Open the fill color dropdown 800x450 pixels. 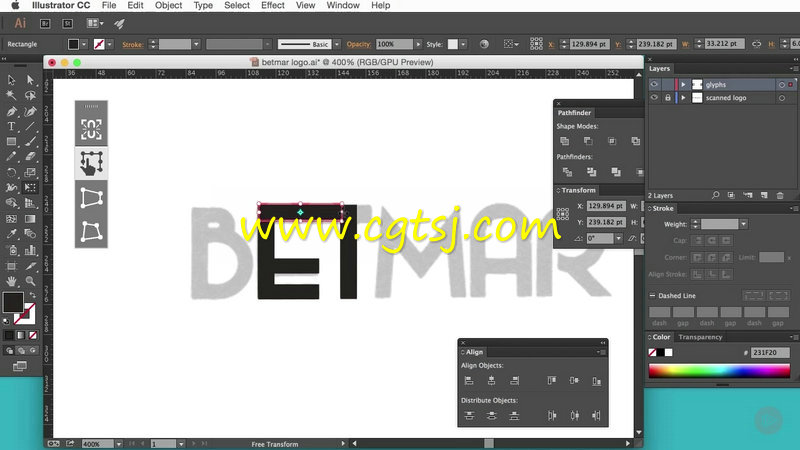84,44
